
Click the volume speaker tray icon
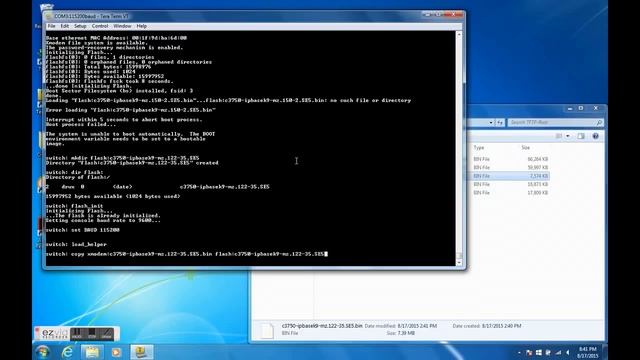568,353
